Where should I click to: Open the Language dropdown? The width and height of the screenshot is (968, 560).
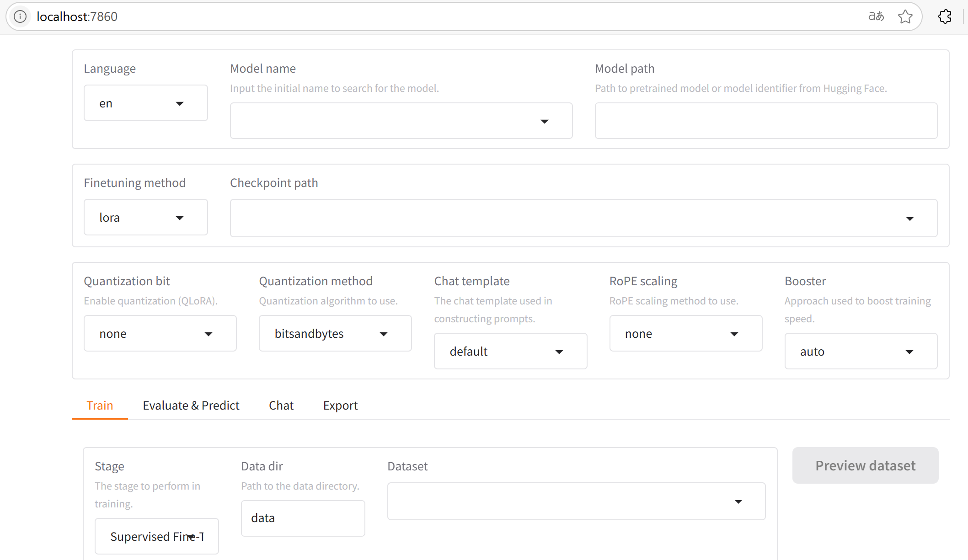coord(145,103)
